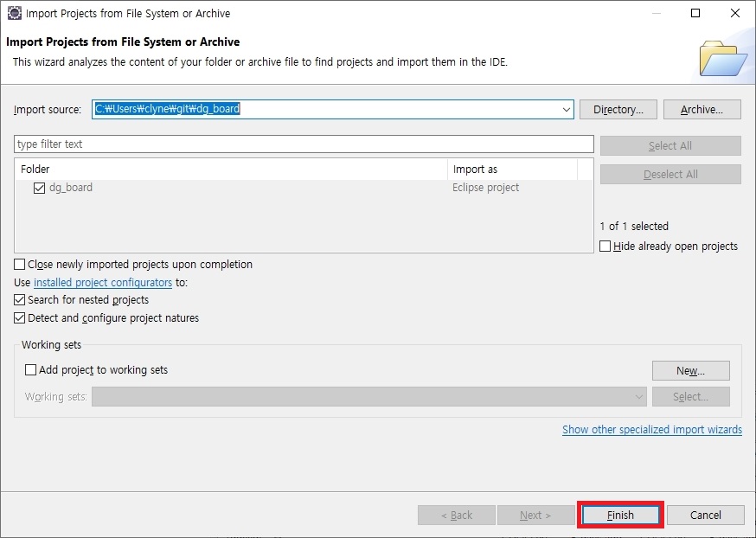Toggle Search for nested projects
This screenshot has height=538, width=756.
pos(19,300)
